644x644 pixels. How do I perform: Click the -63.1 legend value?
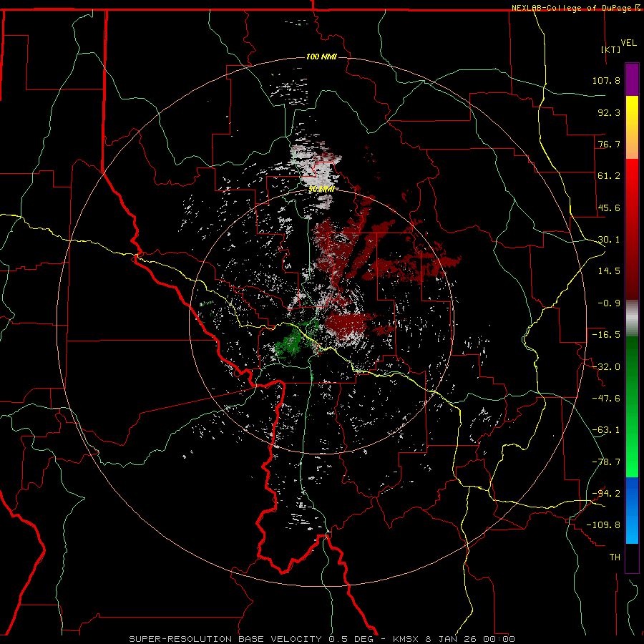(606, 430)
